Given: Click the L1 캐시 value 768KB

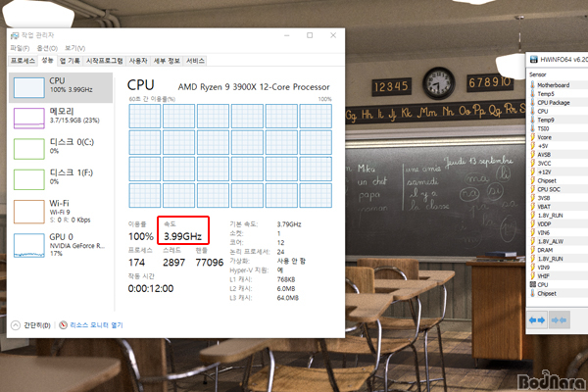Looking at the screenshot, I should [x=286, y=279].
